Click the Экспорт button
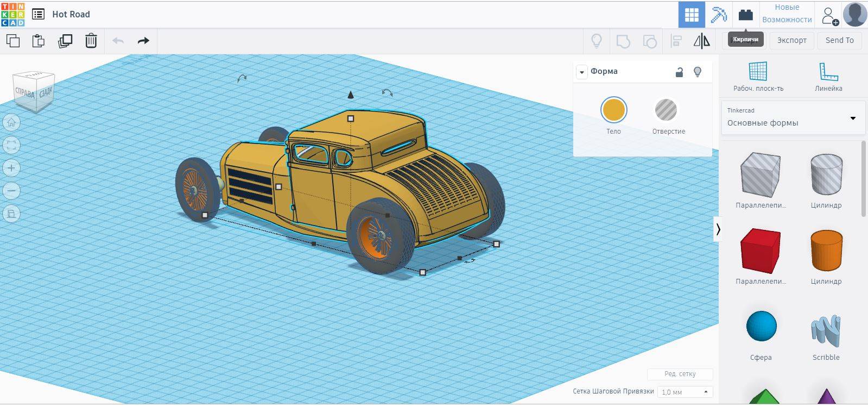Screen dimensions: 868x406 791,40
